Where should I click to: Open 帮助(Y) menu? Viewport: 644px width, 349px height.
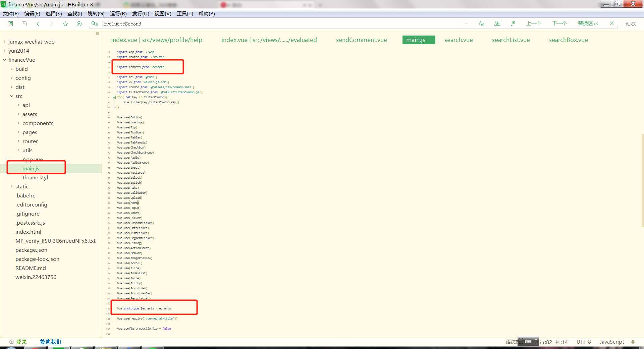coord(207,14)
